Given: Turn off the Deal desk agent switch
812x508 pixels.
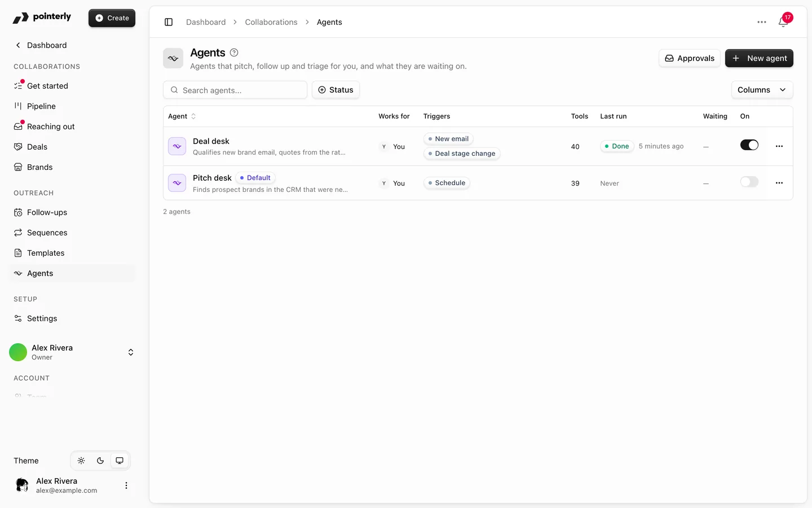Looking at the screenshot, I should [x=749, y=145].
